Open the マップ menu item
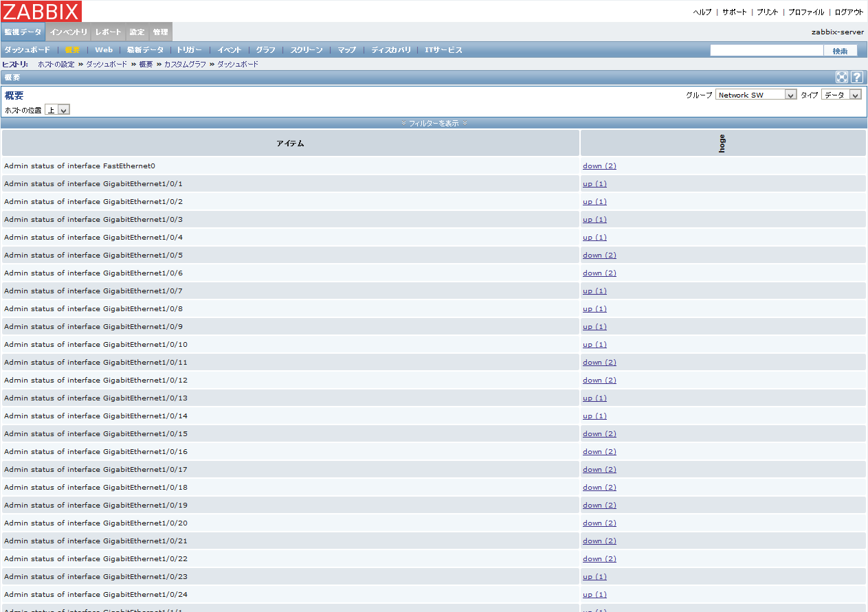The image size is (868, 612). pos(348,49)
